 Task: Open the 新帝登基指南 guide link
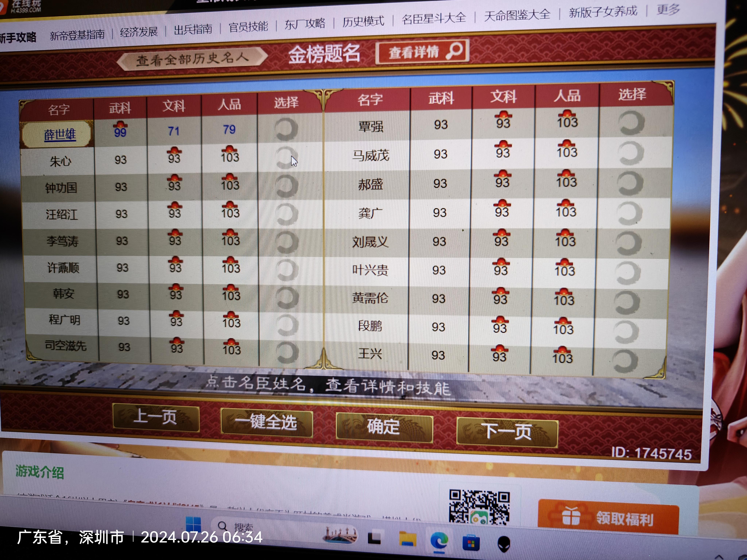[x=77, y=35]
